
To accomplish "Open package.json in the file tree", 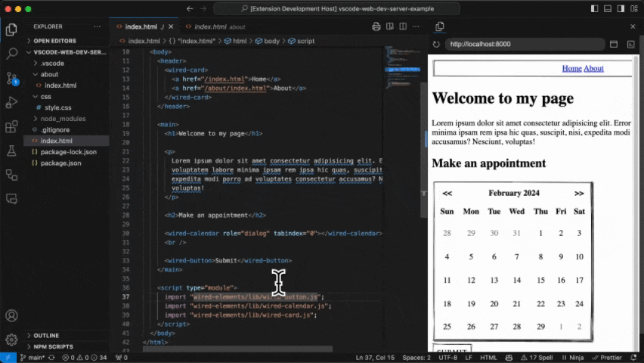I will [60, 163].
